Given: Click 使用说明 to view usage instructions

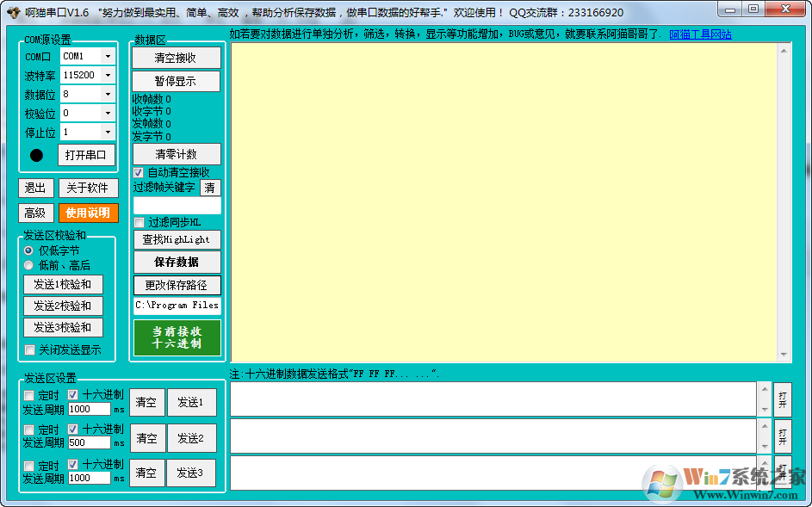Looking at the screenshot, I should tap(89, 212).
